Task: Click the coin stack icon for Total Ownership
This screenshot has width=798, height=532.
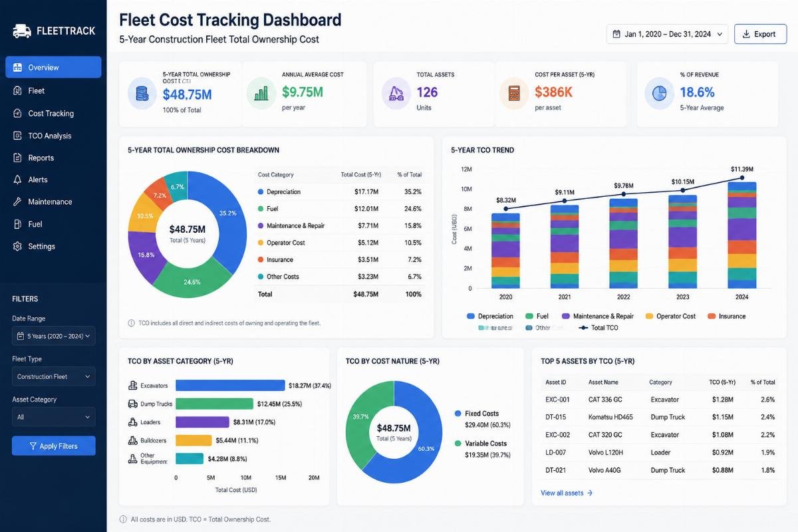Action: coord(142,94)
